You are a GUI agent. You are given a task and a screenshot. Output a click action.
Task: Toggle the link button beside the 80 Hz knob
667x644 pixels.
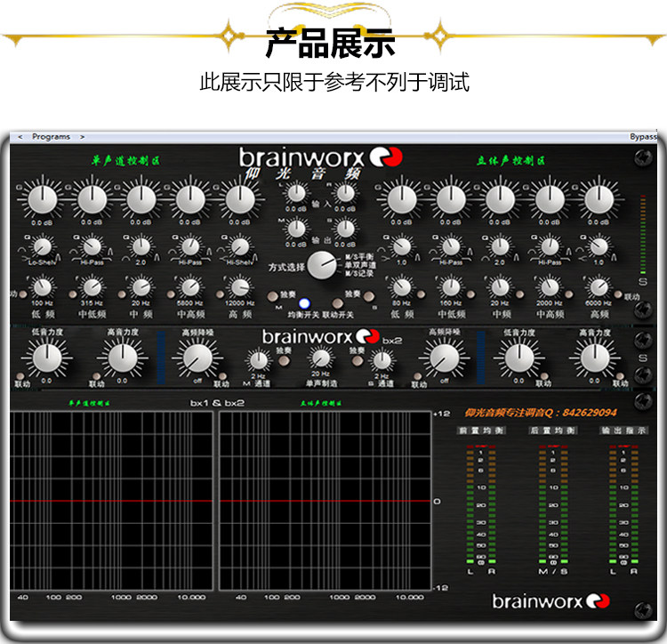coord(422,294)
